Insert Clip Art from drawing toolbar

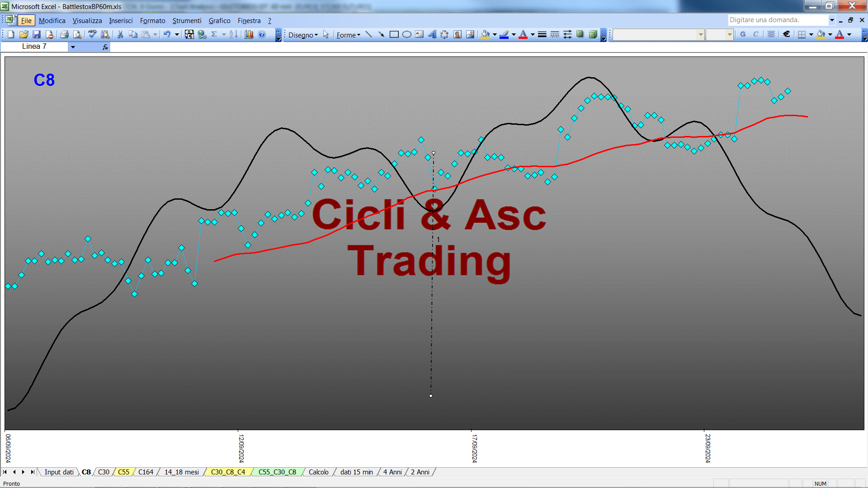458,34
